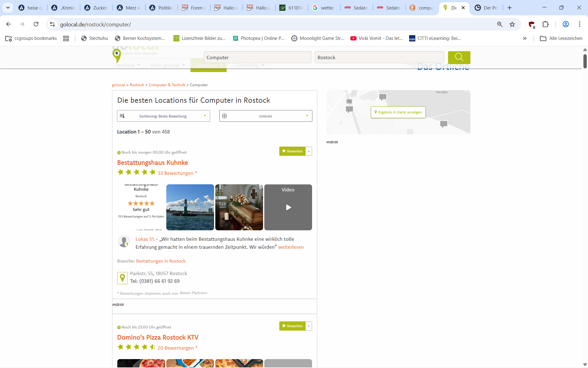
Task: Expand arrow beside Bestattungshaus Bewerten button
Action: tap(309, 151)
